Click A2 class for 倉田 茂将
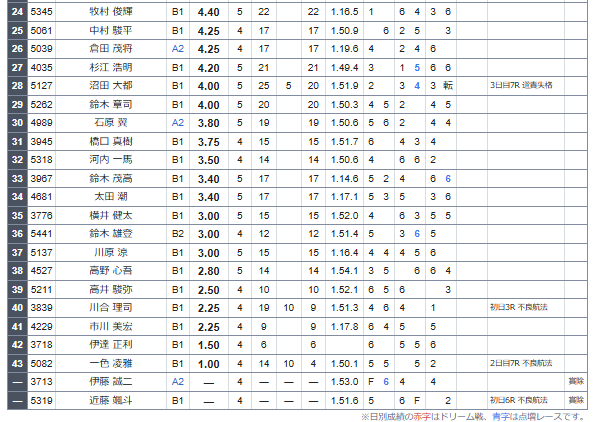Image resolution: width=593 pixels, height=422 pixels. (x=178, y=49)
